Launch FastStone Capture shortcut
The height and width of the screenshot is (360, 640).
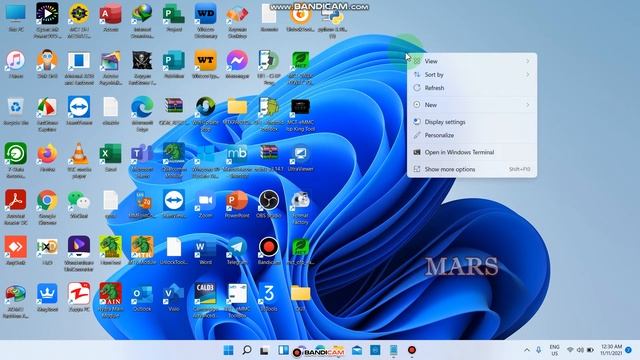(x=47, y=113)
